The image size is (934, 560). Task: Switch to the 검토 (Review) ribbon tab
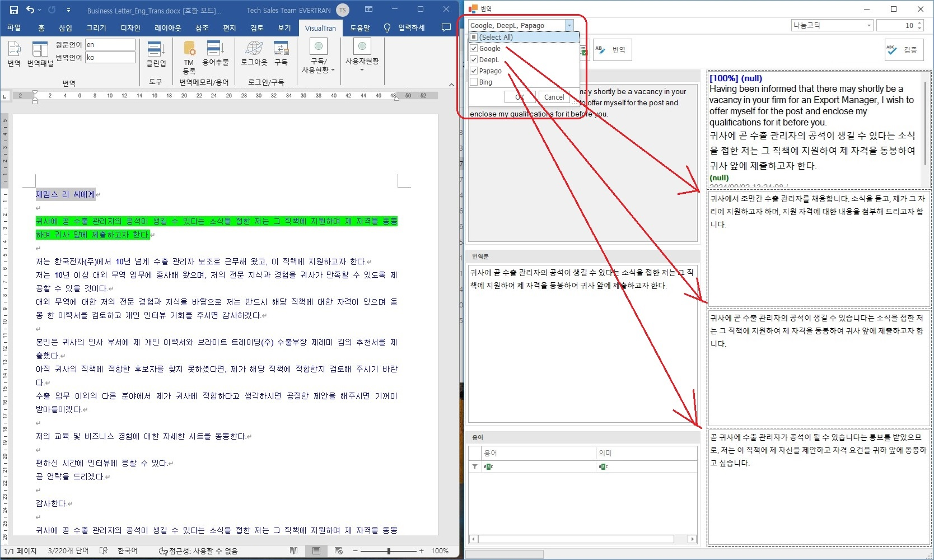coord(256,28)
